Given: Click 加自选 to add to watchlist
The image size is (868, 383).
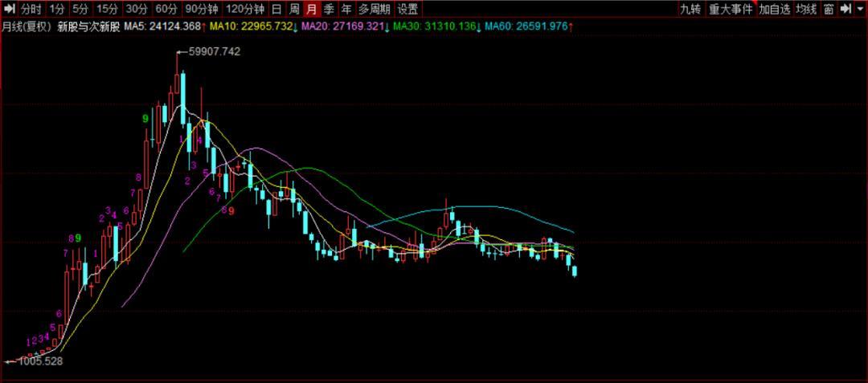Looking at the screenshot, I should click(x=775, y=10).
